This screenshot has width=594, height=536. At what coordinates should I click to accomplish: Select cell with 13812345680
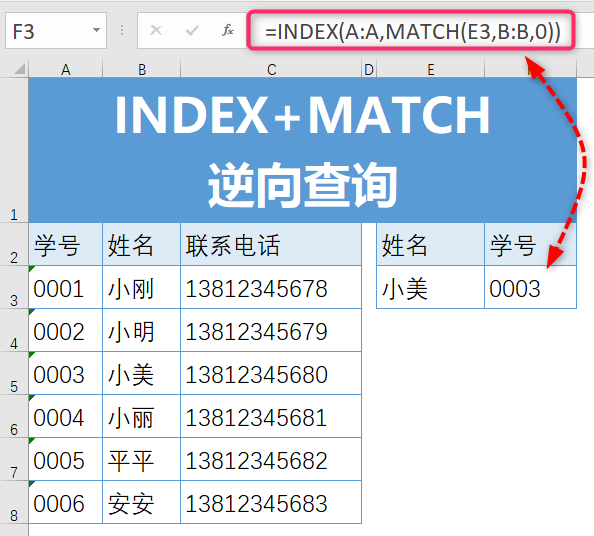coord(271,373)
